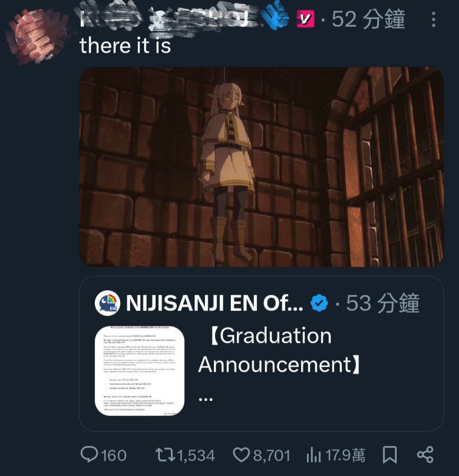Bookmark this post
This screenshot has height=476, width=459.
coord(389,455)
